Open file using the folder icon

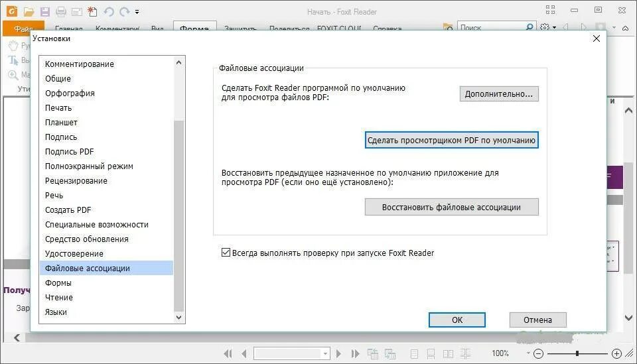29,12
